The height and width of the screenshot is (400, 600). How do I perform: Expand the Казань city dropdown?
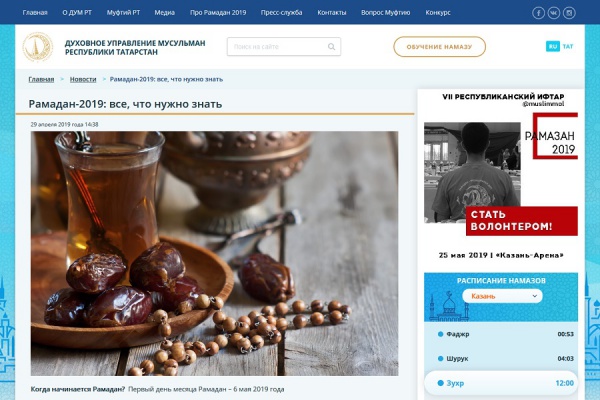click(502, 296)
